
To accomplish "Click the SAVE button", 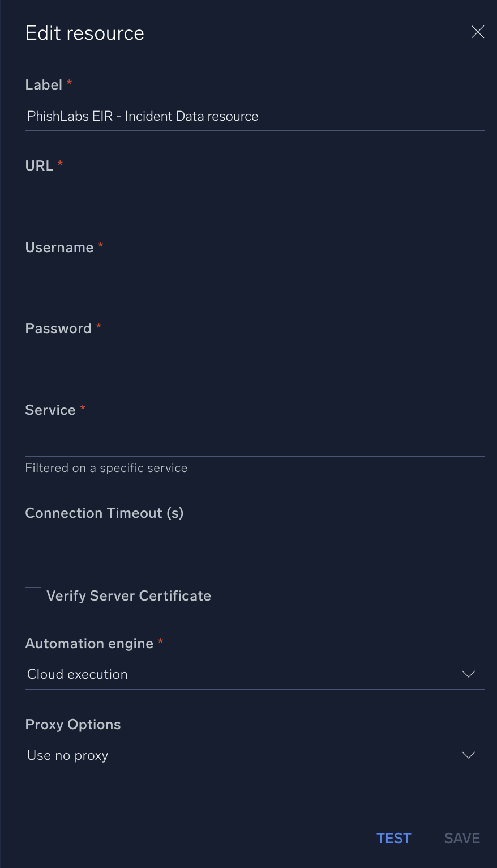I will point(461,838).
